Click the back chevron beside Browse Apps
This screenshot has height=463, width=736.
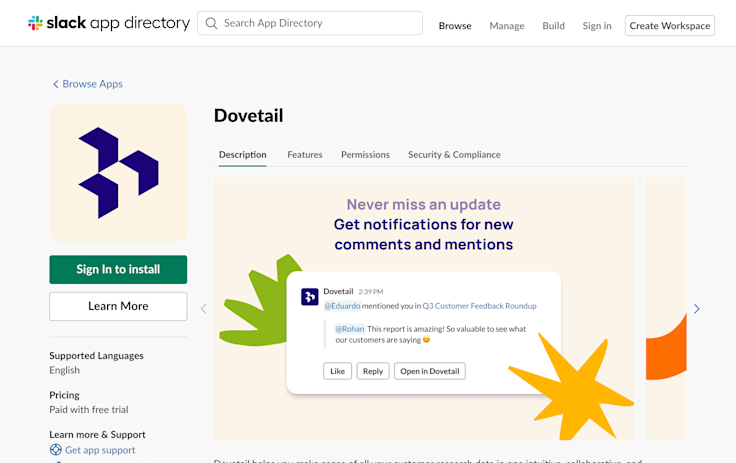click(55, 84)
